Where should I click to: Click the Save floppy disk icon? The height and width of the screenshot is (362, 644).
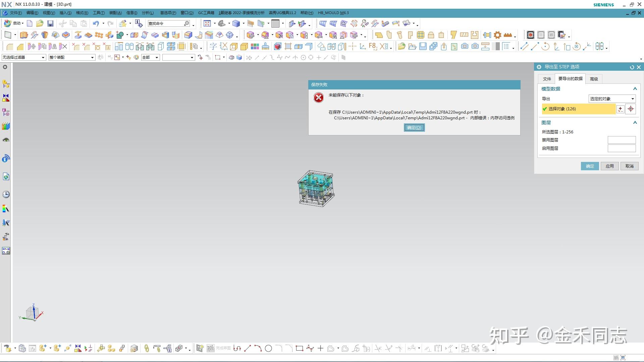tap(50, 23)
